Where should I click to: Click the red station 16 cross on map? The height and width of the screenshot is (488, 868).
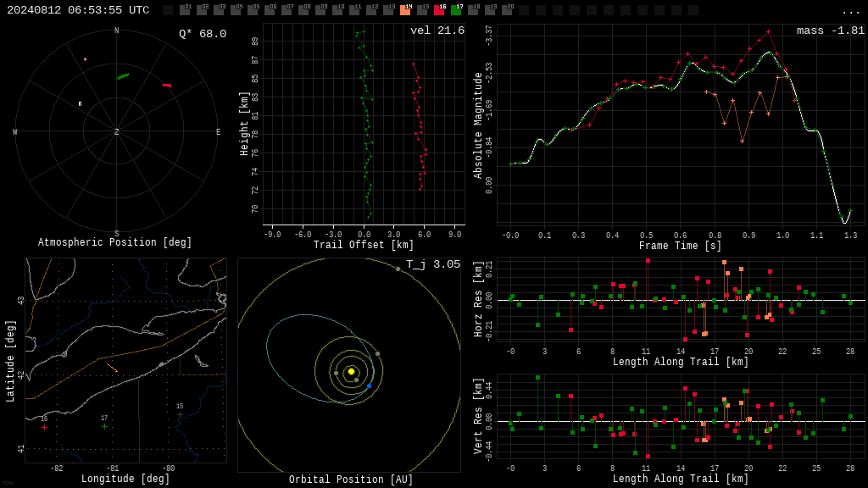click(44, 427)
